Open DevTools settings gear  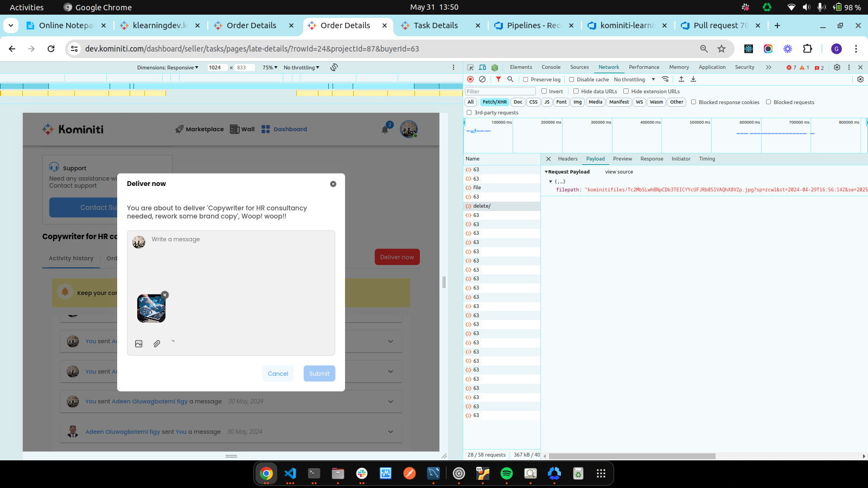click(x=837, y=67)
